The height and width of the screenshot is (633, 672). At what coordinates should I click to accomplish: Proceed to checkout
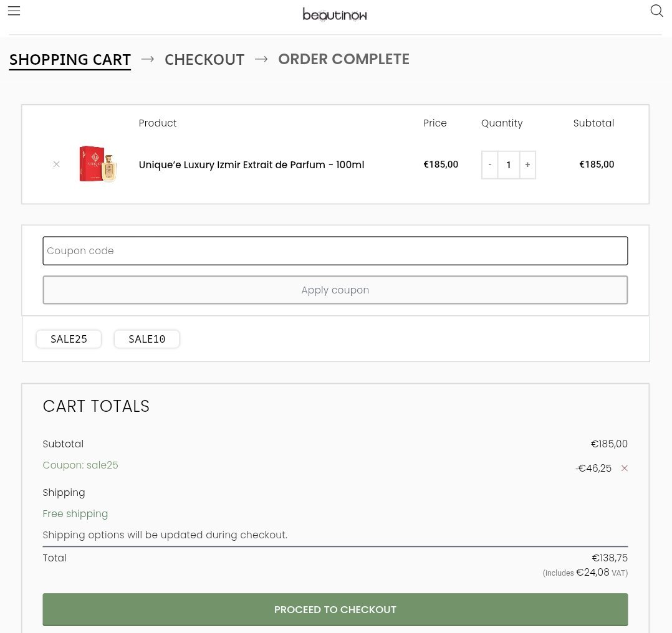coord(335,609)
